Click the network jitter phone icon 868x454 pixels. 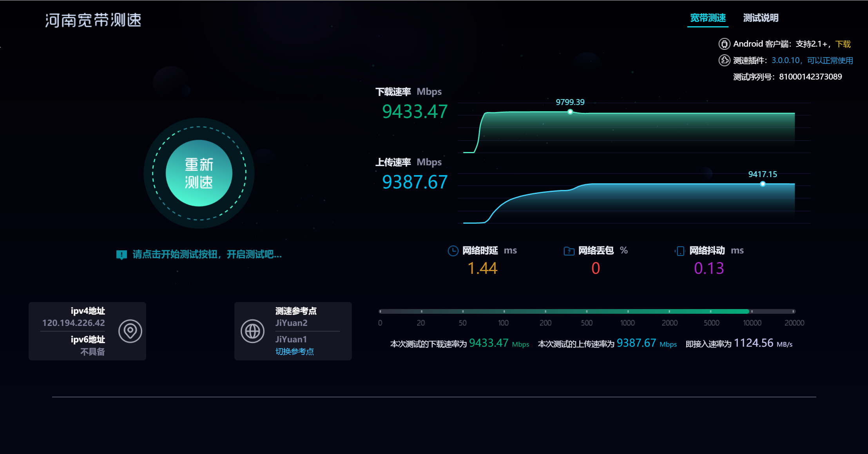click(680, 251)
